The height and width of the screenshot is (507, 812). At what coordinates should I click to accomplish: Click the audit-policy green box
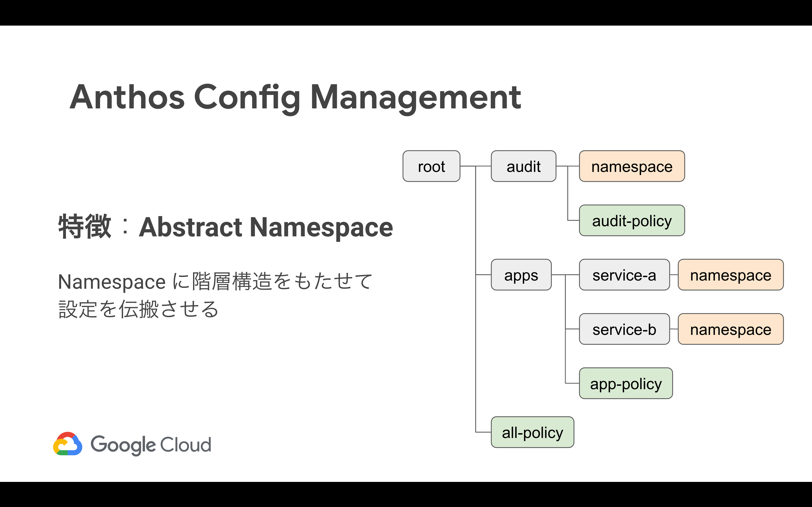(631, 221)
